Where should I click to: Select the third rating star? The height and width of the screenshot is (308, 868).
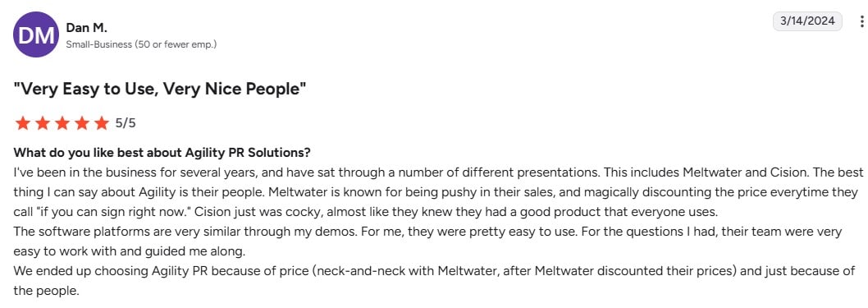click(62, 123)
